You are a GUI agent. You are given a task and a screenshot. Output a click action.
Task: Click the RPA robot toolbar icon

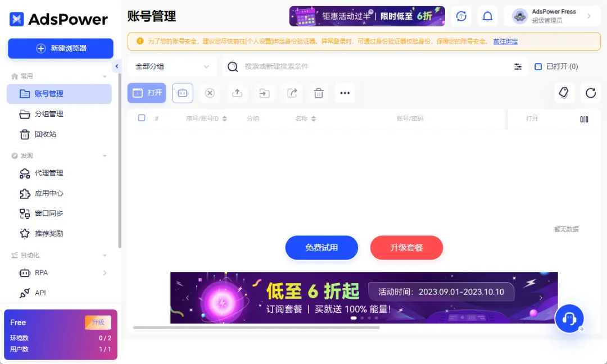pos(182,93)
